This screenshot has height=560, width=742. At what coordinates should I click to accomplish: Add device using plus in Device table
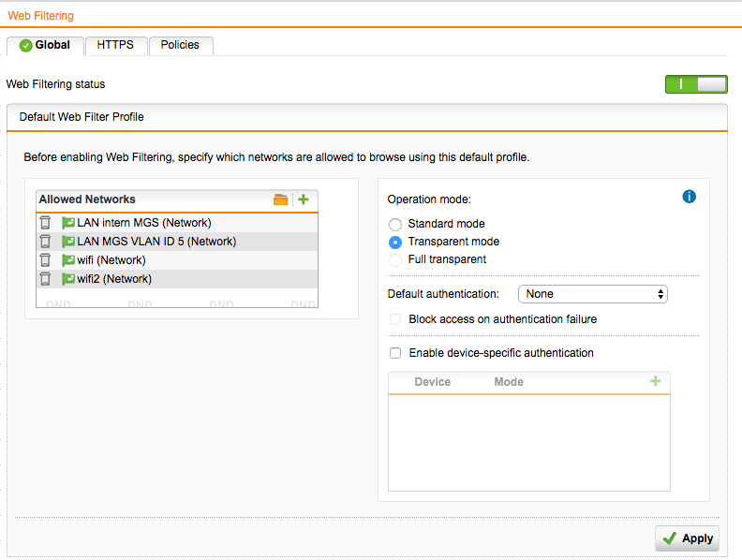(655, 381)
